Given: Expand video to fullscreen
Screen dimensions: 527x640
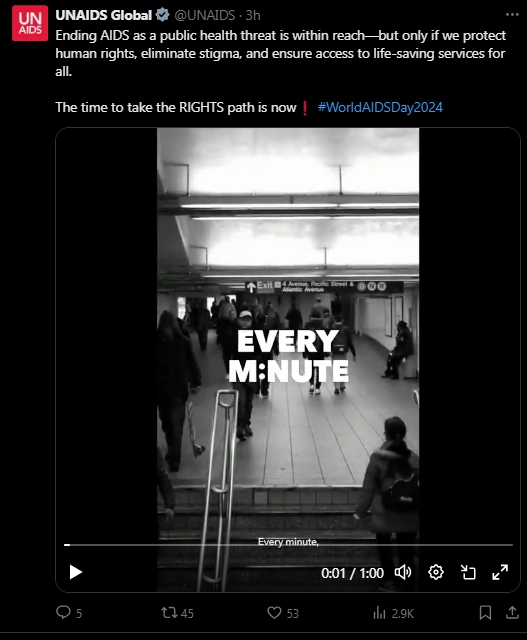Looking at the screenshot, I should point(500,572).
